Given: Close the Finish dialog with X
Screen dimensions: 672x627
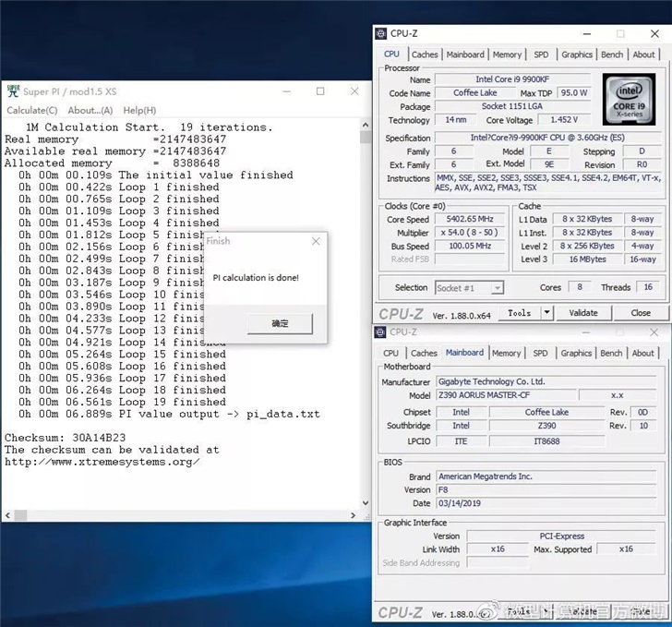Looking at the screenshot, I should click(316, 241).
